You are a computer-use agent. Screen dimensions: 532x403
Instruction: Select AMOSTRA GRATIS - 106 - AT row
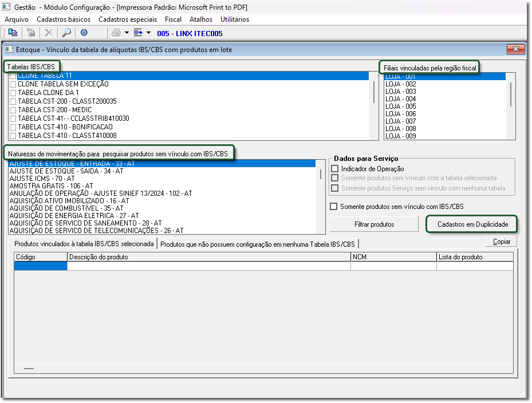pyautogui.click(x=162, y=186)
